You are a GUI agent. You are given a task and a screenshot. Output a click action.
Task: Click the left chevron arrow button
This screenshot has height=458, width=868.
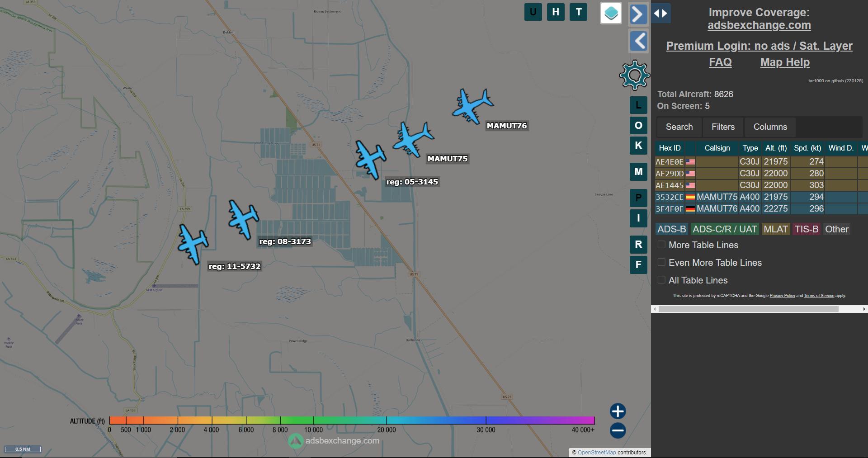[638, 41]
